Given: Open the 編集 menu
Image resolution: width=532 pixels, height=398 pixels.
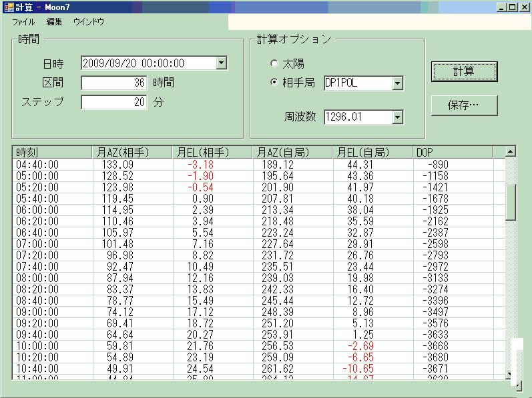Looking at the screenshot, I should coord(55,22).
